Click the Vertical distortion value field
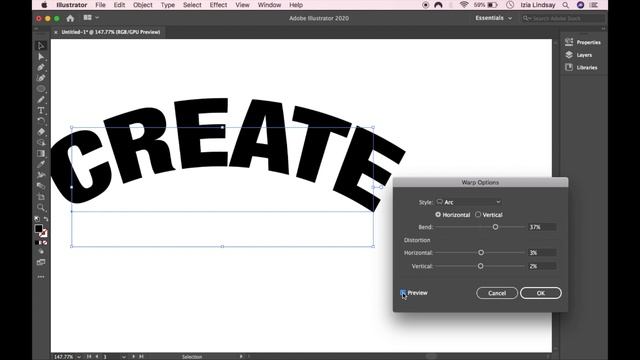Viewport: 640px width, 360px height. pyautogui.click(x=542, y=266)
